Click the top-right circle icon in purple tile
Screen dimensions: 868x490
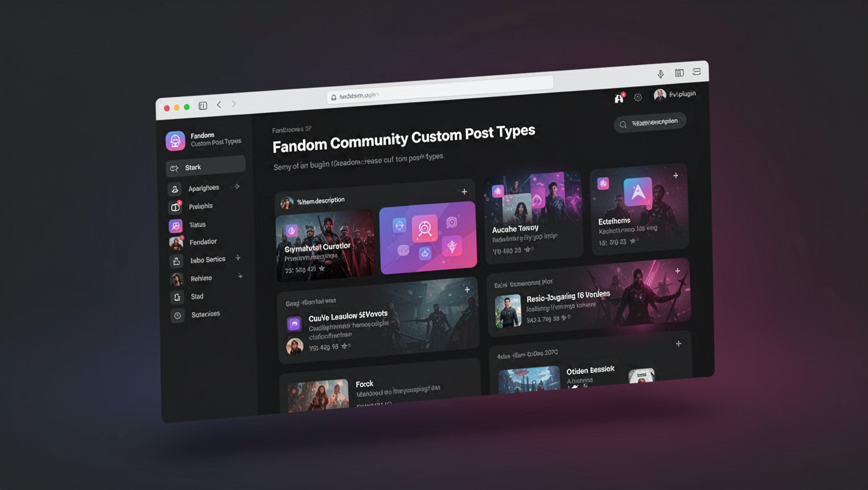[452, 222]
